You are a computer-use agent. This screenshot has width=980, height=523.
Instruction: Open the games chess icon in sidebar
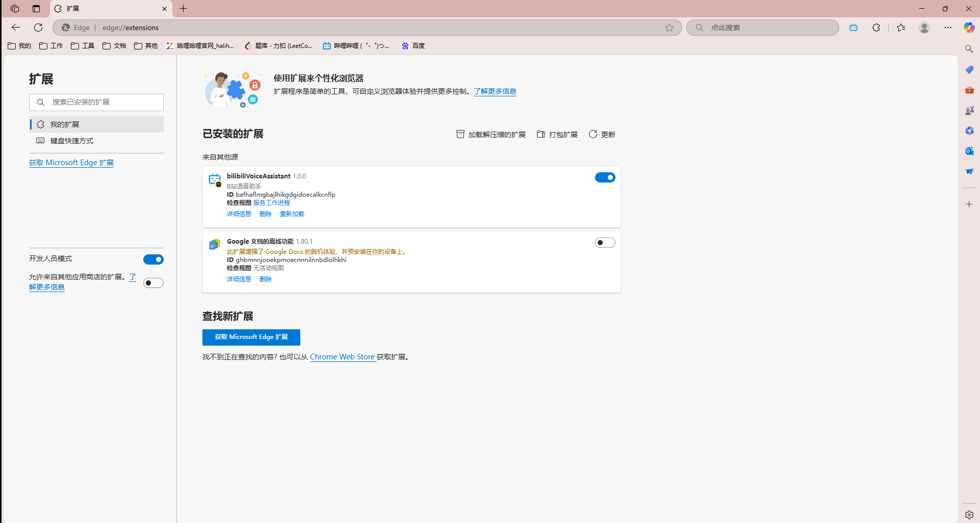969,110
